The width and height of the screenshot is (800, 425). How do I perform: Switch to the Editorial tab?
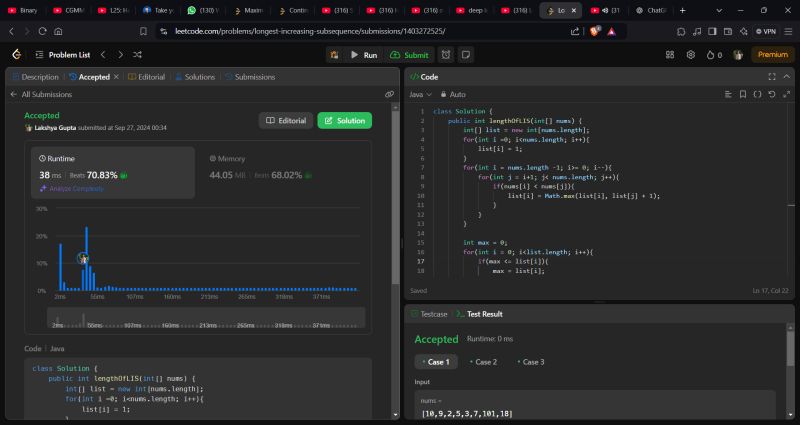pos(146,77)
